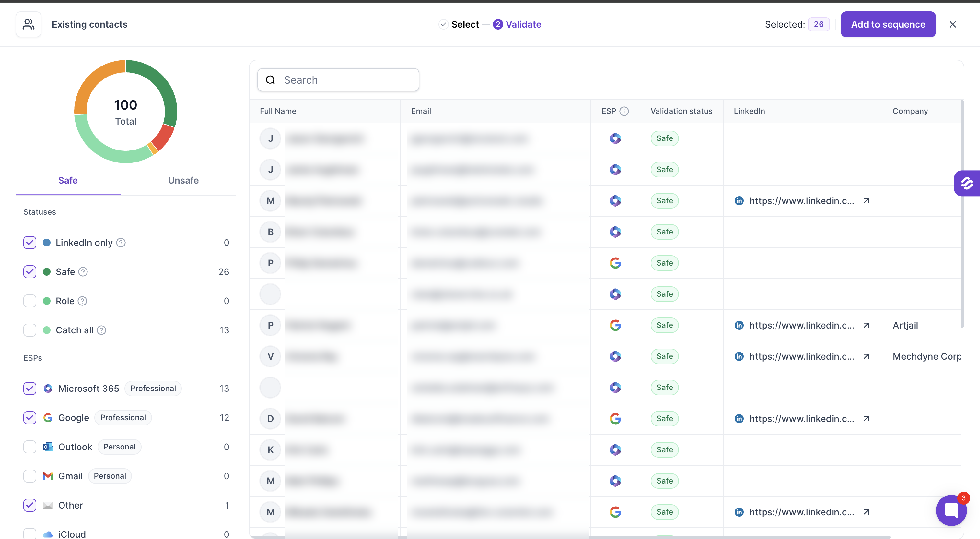
Task: Enable the Role status checkbox
Action: tap(30, 301)
